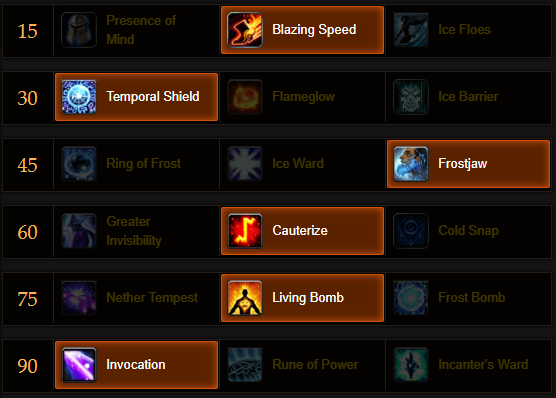The image size is (556, 398).
Task: Click the Presence of Mind helmet icon
Action: tap(79, 30)
